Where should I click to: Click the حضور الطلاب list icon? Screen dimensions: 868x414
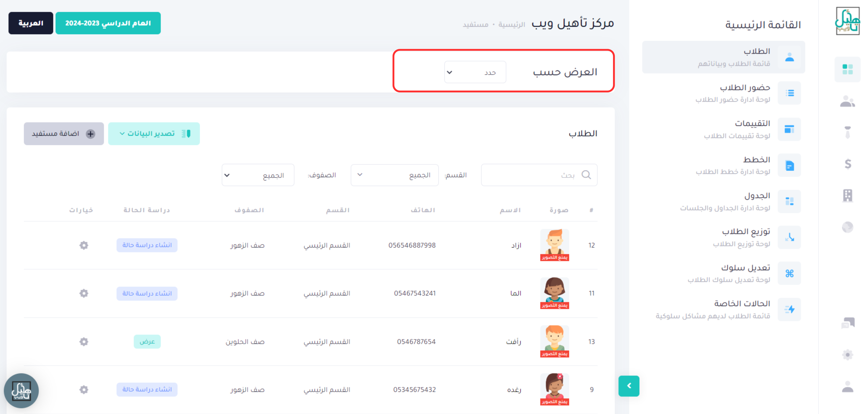point(789,93)
